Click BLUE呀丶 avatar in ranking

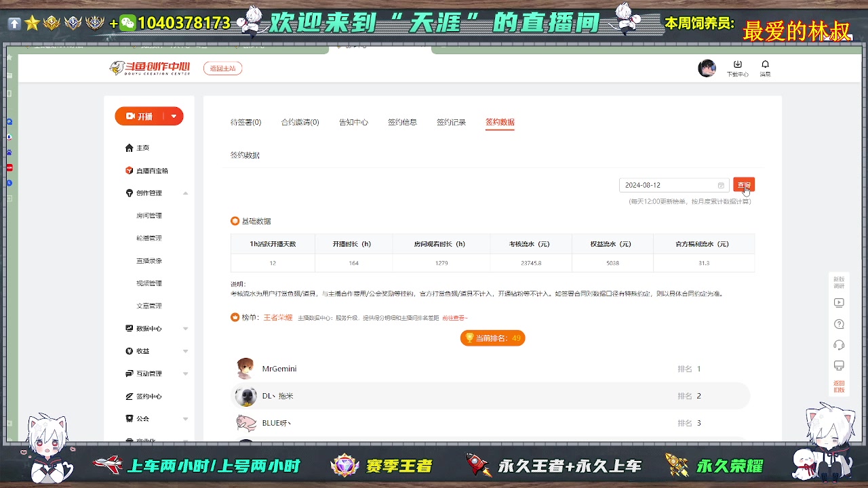(x=245, y=423)
